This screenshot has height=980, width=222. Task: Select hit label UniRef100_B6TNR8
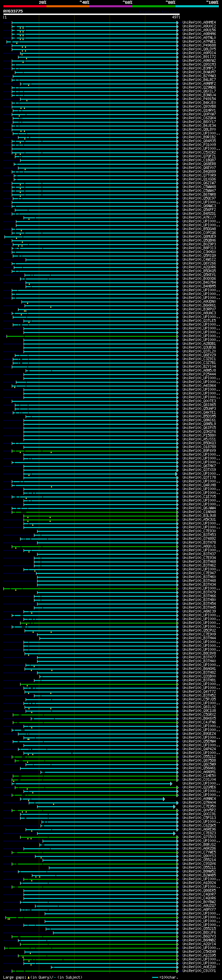199,194
